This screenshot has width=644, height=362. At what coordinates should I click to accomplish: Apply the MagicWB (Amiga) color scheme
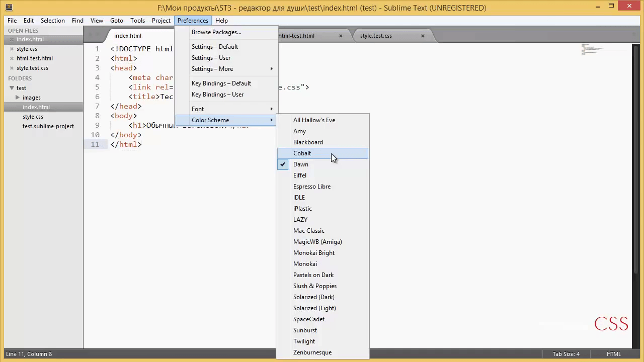click(323, 242)
